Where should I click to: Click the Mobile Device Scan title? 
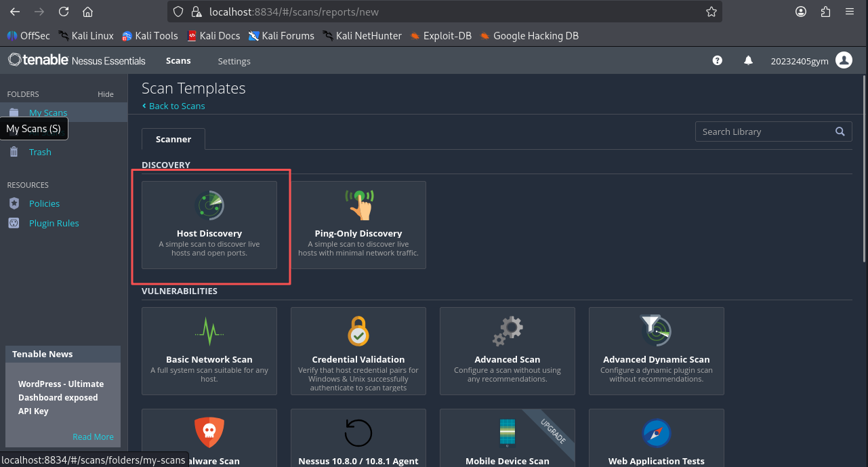(x=508, y=461)
